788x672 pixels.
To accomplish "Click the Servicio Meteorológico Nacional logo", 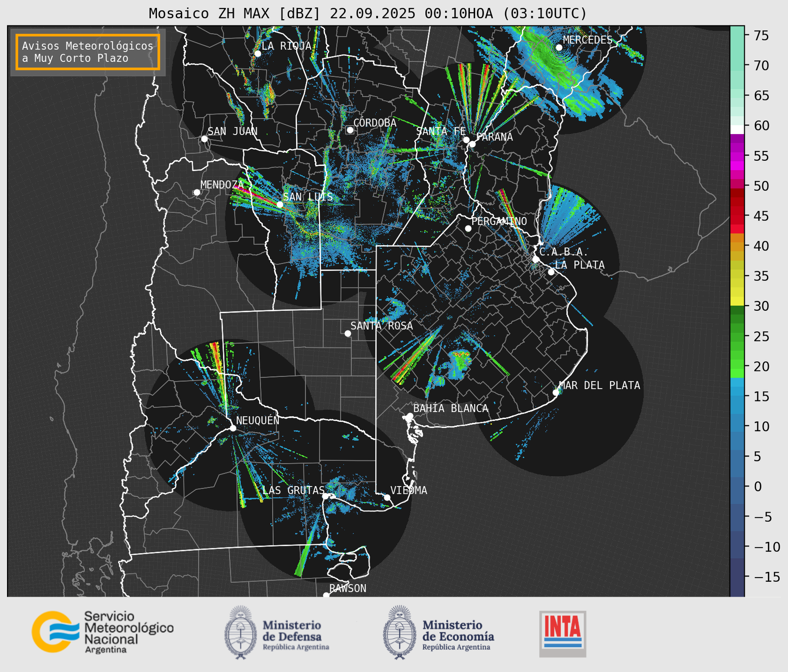I will tap(102, 632).
